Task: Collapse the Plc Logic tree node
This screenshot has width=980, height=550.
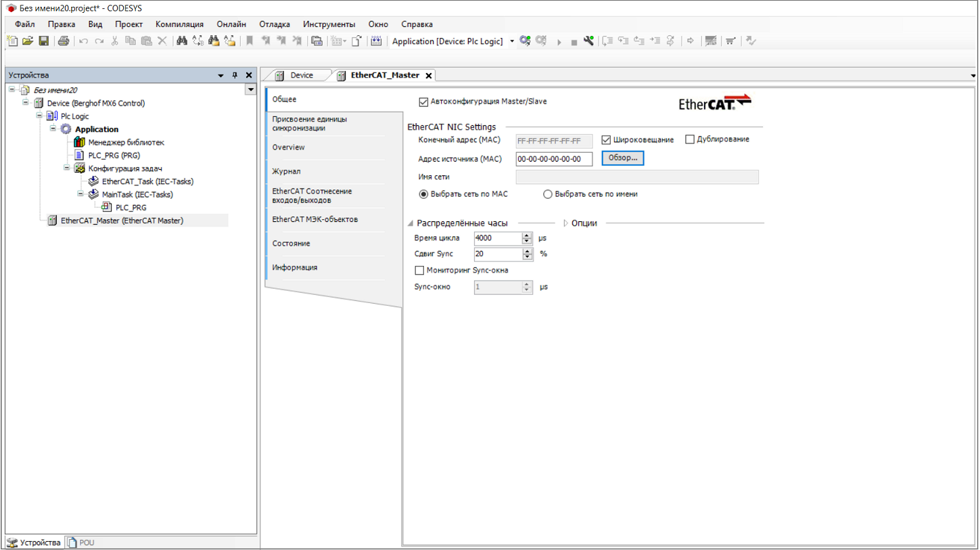Action: [x=39, y=116]
